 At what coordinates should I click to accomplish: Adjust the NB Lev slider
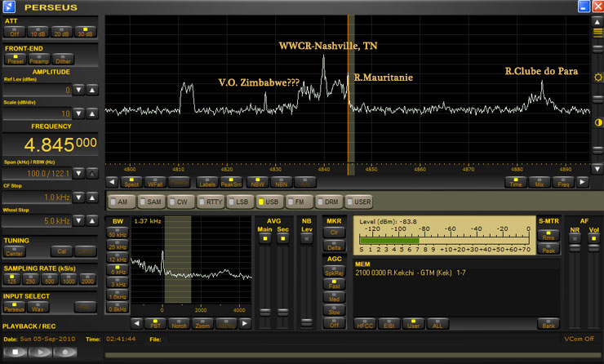pyautogui.click(x=307, y=322)
